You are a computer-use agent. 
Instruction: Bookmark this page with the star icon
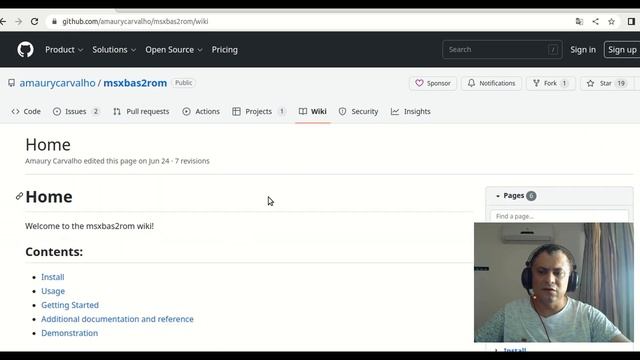coord(611,22)
